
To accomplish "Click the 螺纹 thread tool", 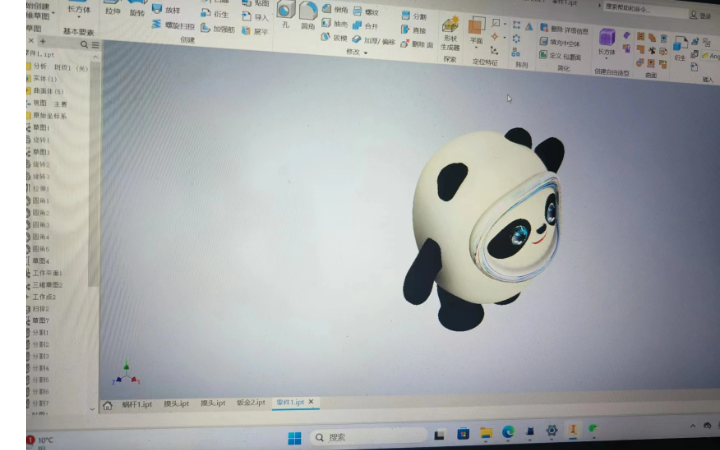I will click(366, 12).
